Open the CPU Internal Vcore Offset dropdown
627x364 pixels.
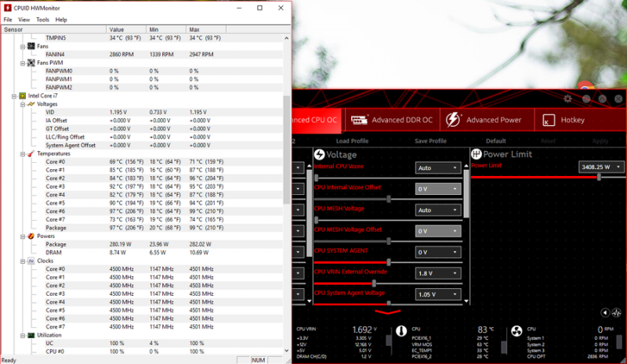pos(438,189)
